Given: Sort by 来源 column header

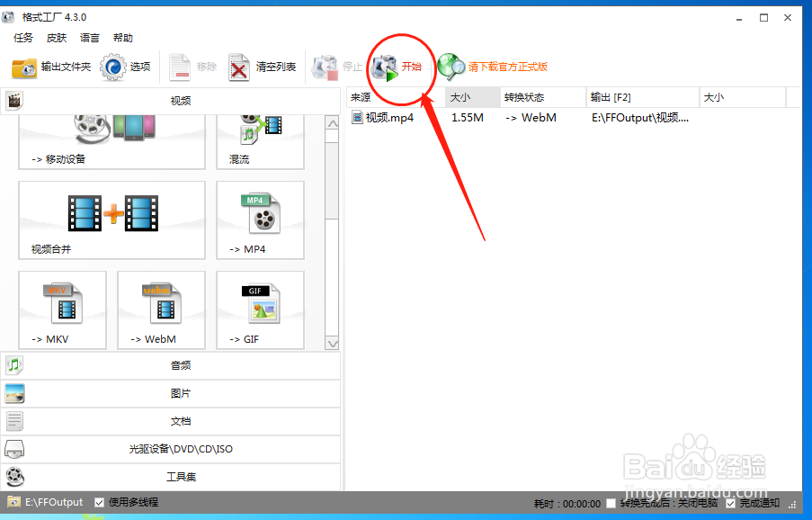Looking at the screenshot, I should click(397, 97).
